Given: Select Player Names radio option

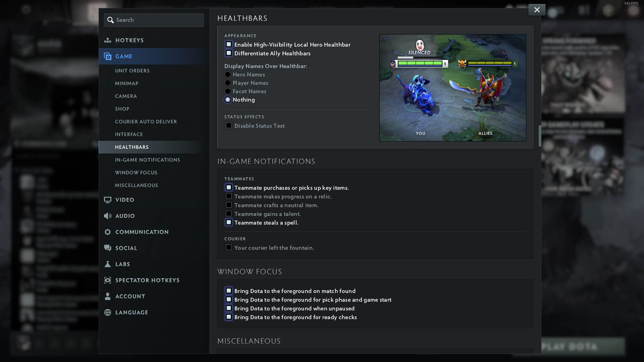Looking at the screenshot, I should click(x=228, y=83).
